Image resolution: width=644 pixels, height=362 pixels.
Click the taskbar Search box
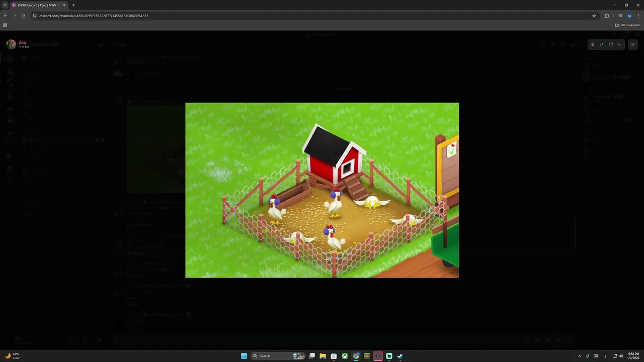click(278, 356)
